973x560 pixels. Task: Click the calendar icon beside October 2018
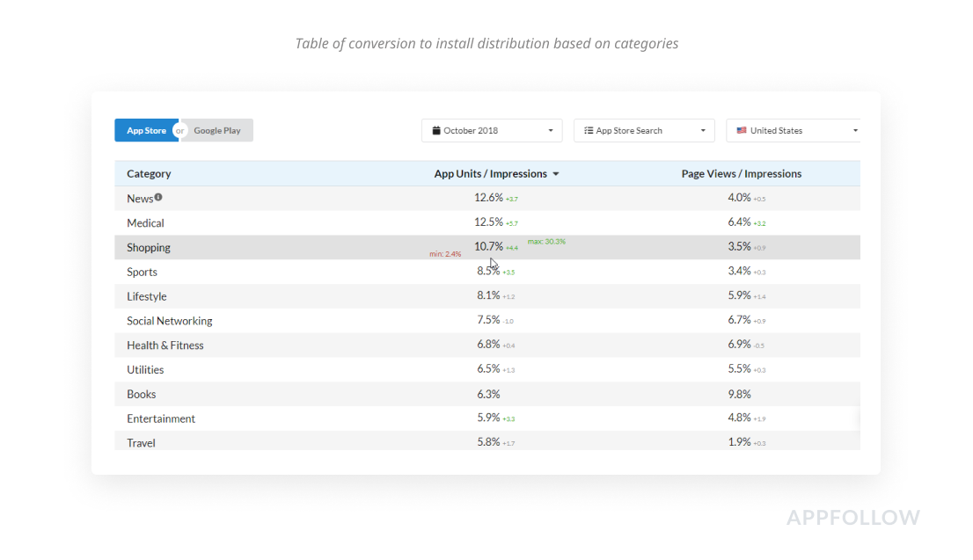[x=436, y=131]
